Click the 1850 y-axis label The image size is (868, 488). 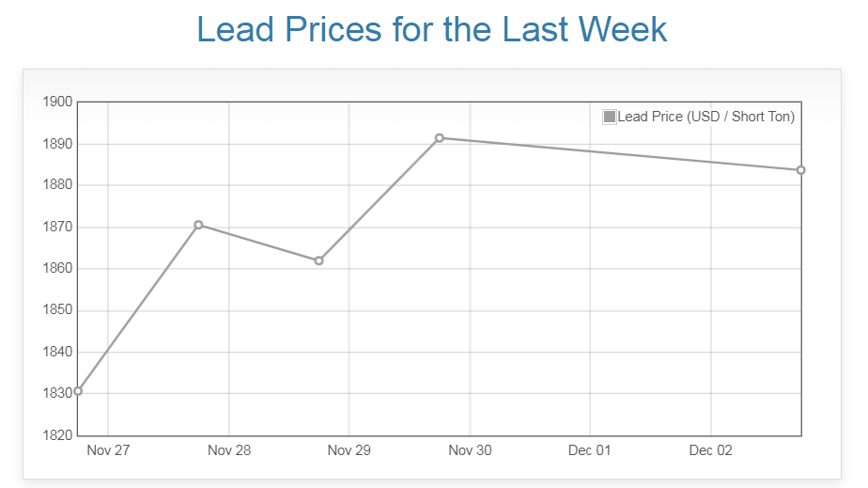(x=58, y=310)
